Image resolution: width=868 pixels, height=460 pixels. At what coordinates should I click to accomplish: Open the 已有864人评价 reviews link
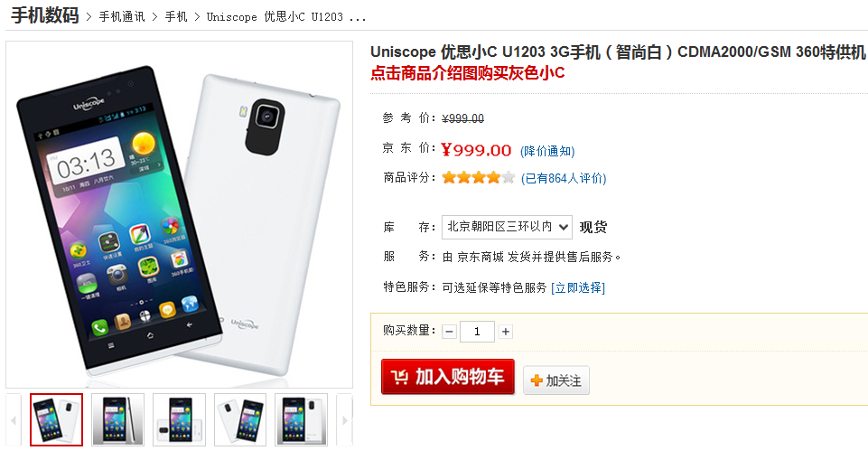point(564,178)
